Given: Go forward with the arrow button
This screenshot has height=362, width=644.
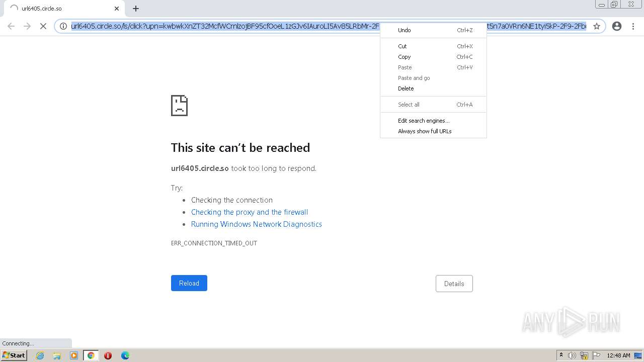Looking at the screenshot, I should click(27, 26).
